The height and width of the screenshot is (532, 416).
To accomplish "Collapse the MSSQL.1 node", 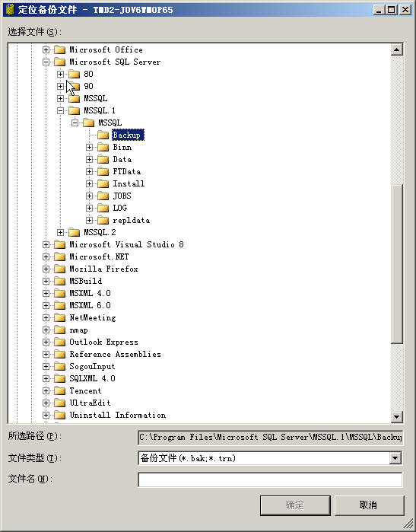I will [x=60, y=110].
